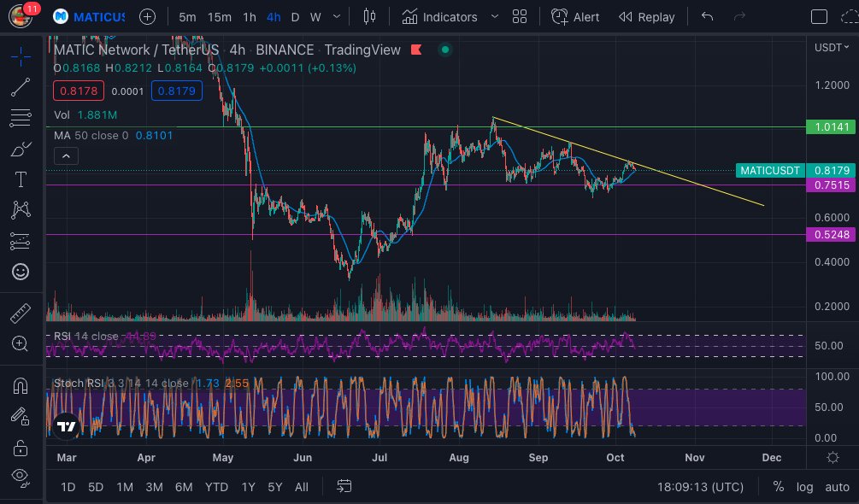Click the red sell price 0.8178
The image size is (859, 504).
[79, 91]
